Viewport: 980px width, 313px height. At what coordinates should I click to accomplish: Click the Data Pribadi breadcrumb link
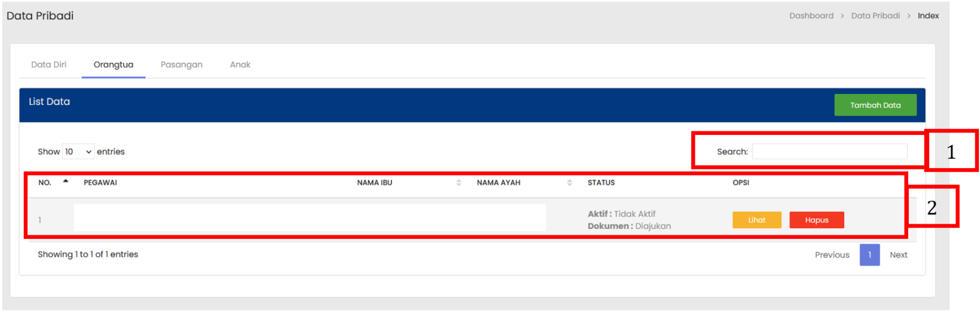point(875,16)
